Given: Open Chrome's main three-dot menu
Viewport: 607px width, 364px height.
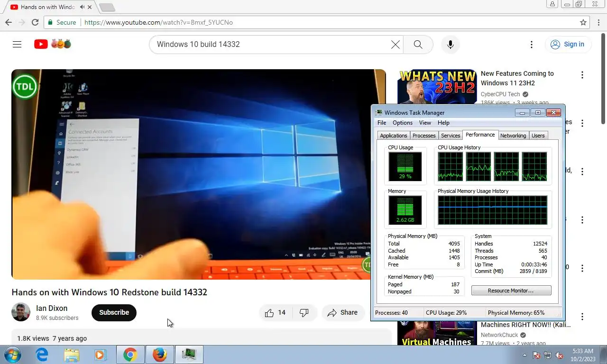Looking at the screenshot, I should (598, 22).
